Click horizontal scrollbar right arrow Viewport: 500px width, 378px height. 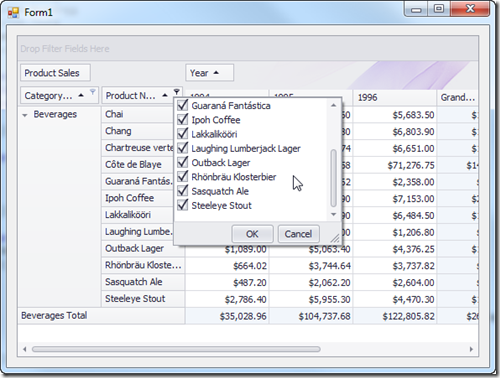point(471,349)
